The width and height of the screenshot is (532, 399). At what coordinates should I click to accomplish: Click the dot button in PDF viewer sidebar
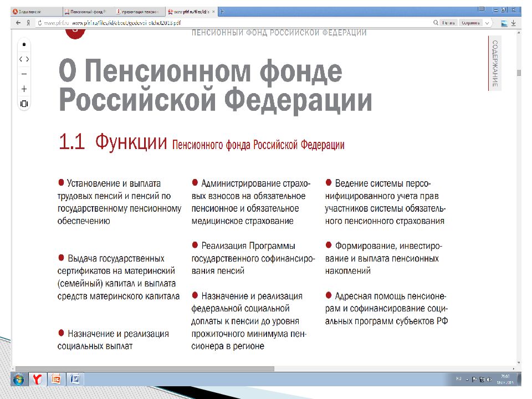pyautogui.click(x=24, y=44)
